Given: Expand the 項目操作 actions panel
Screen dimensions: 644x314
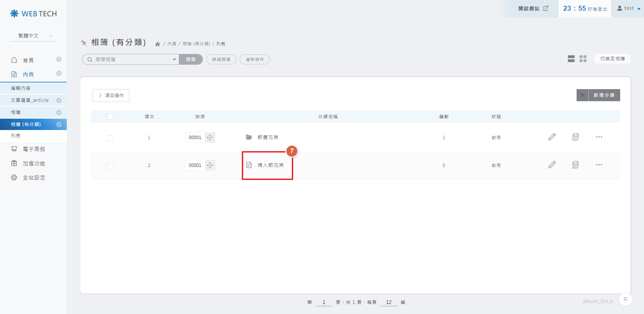Looking at the screenshot, I should pos(111,96).
